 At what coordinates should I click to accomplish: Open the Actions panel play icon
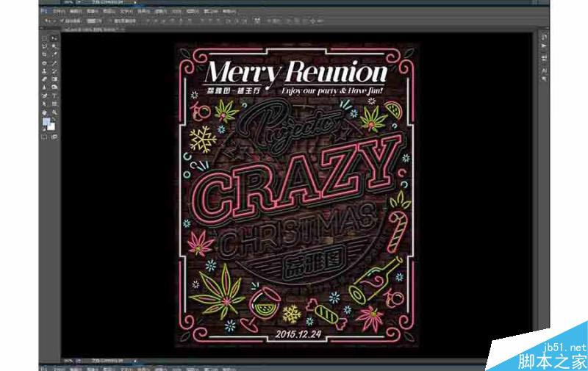pyautogui.click(x=544, y=46)
